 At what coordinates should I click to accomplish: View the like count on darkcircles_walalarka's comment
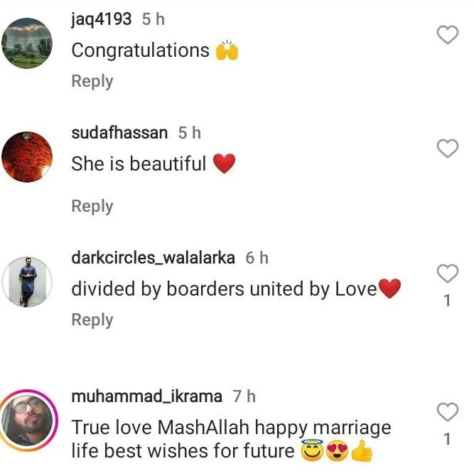[x=447, y=301]
